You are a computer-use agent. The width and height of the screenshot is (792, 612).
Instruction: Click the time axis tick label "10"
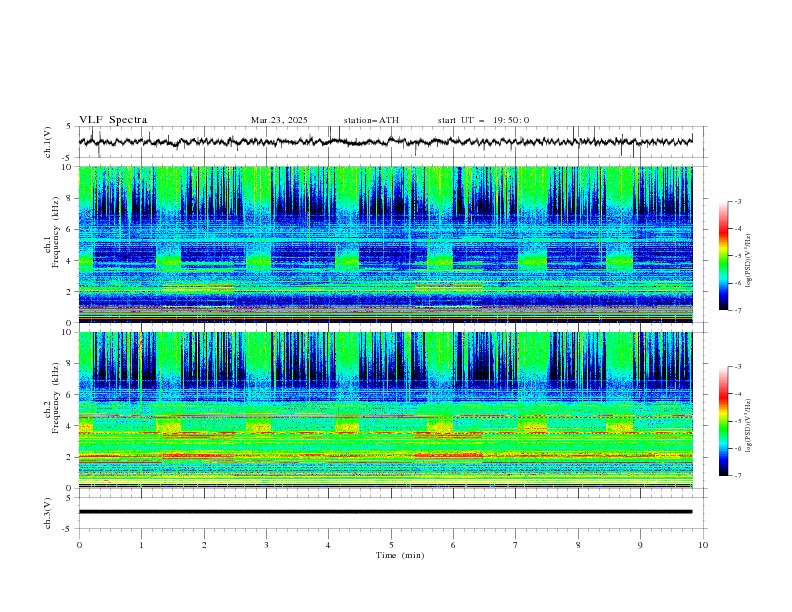[x=703, y=545]
